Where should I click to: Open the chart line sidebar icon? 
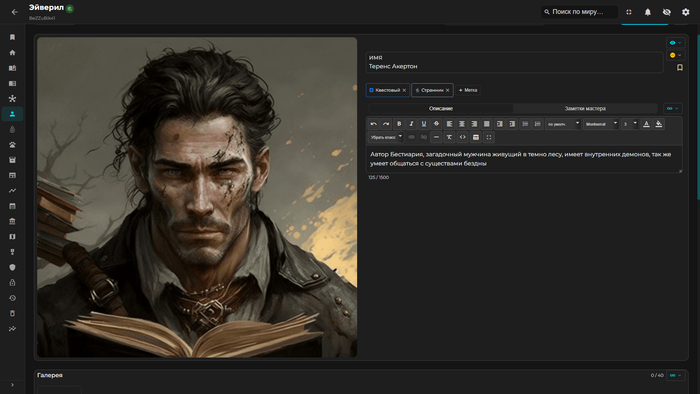(x=12, y=191)
